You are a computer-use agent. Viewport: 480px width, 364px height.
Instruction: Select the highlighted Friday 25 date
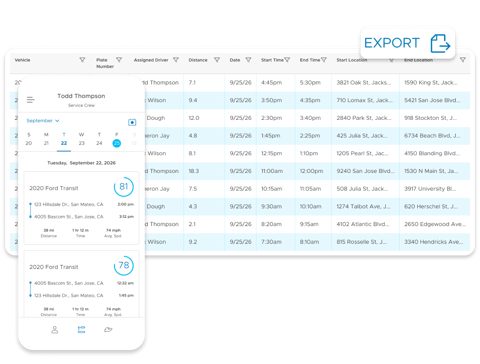click(x=117, y=143)
